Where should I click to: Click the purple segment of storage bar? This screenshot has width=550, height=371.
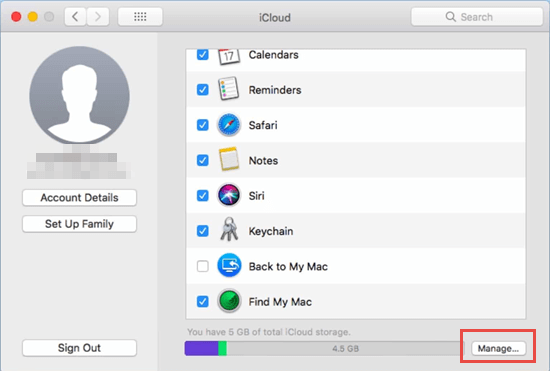tap(201, 349)
